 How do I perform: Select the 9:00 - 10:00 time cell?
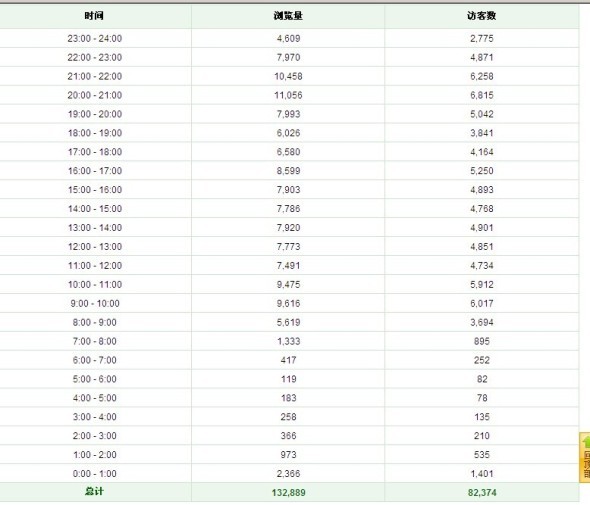(95, 303)
